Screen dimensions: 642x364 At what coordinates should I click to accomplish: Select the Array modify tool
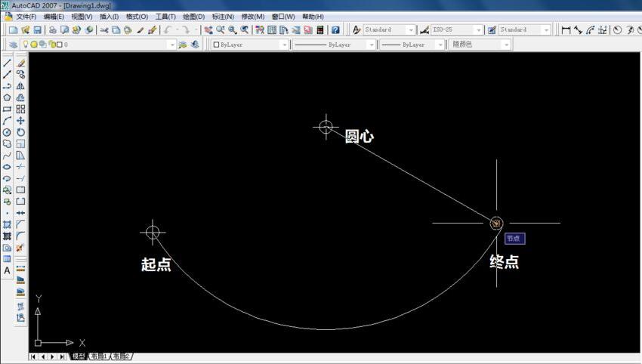tap(20, 110)
